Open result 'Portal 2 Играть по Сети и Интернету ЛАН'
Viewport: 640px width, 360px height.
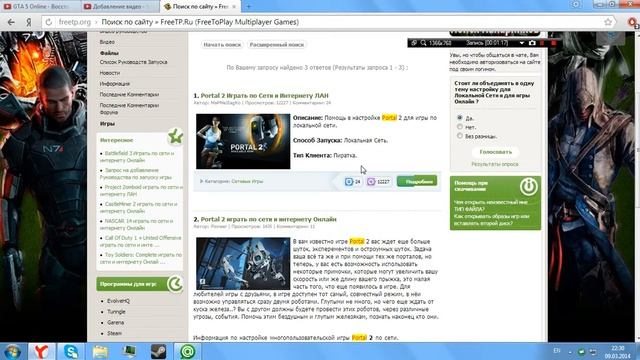coord(264,96)
